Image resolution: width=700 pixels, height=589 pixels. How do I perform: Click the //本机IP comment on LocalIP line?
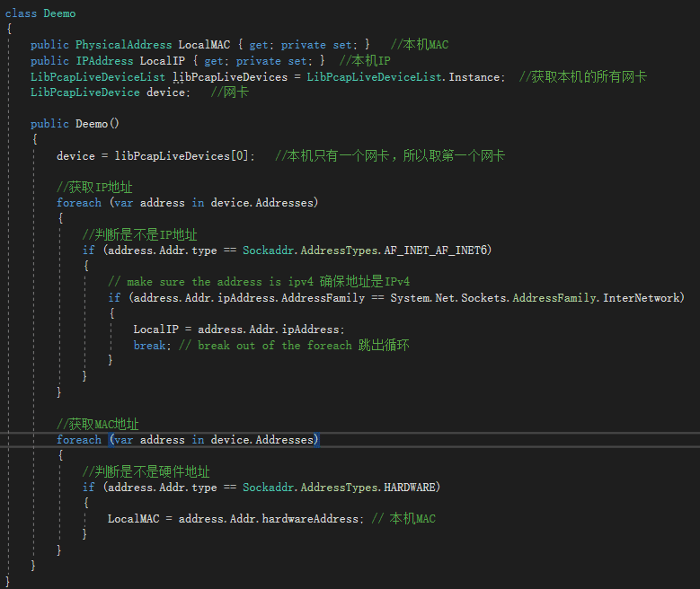point(365,61)
